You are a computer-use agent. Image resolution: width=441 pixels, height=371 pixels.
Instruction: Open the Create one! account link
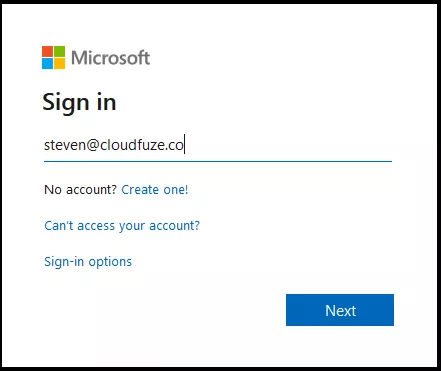click(x=155, y=190)
